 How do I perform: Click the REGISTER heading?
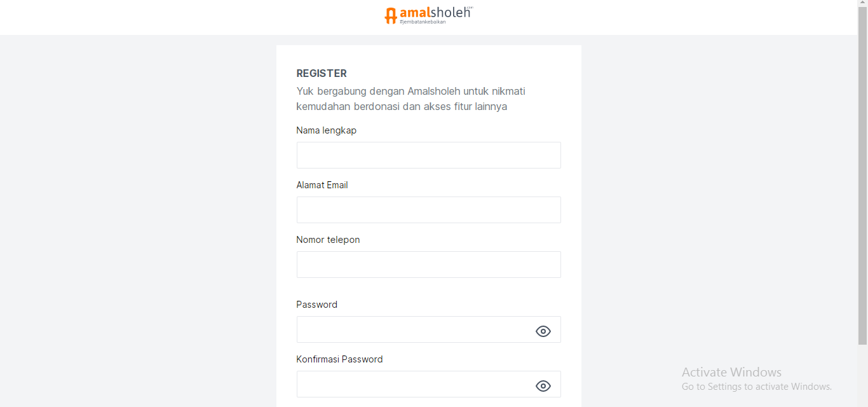tap(322, 73)
